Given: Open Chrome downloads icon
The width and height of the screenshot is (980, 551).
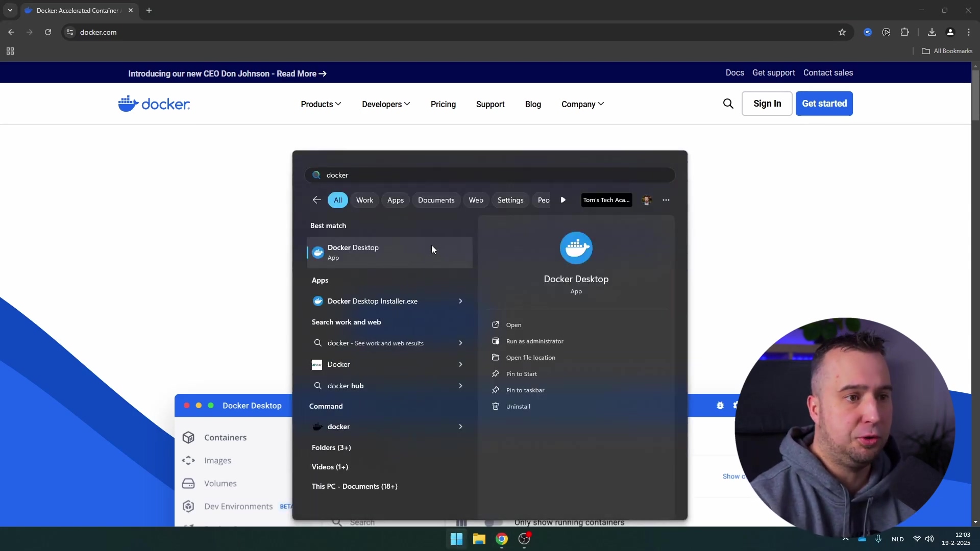Looking at the screenshot, I should click(x=932, y=32).
